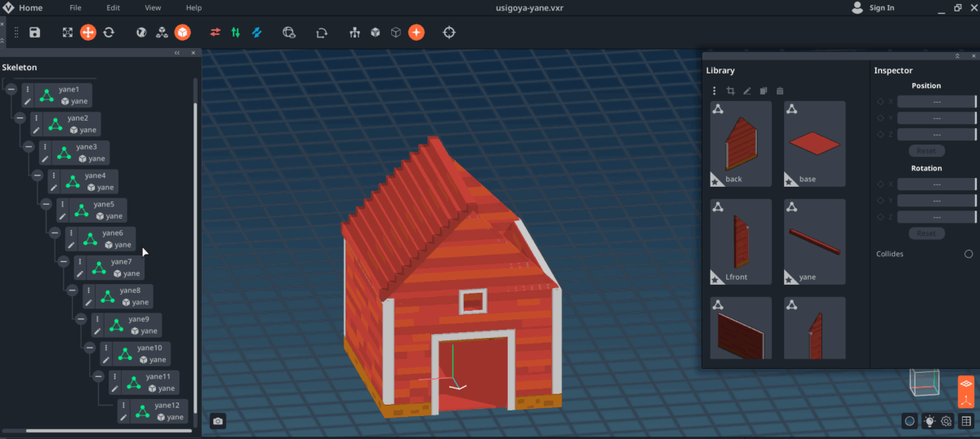Open the Library three-dot options menu
The width and height of the screenshot is (980, 439).
pyautogui.click(x=715, y=91)
